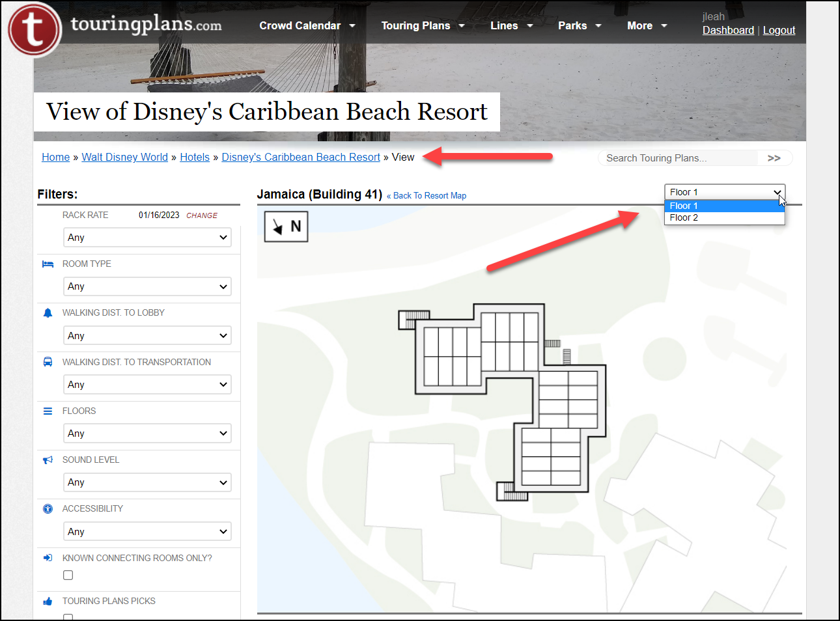This screenshot has height=621, width=840.
Task: Click the megaphone icon beside Sound Level
Action: (48, 460)
